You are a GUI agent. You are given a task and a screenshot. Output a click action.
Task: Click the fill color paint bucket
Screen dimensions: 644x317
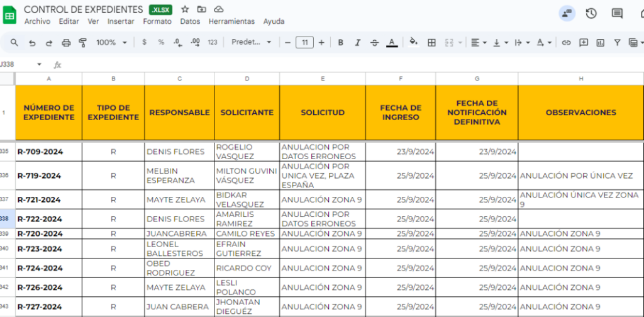click(413, 43)
